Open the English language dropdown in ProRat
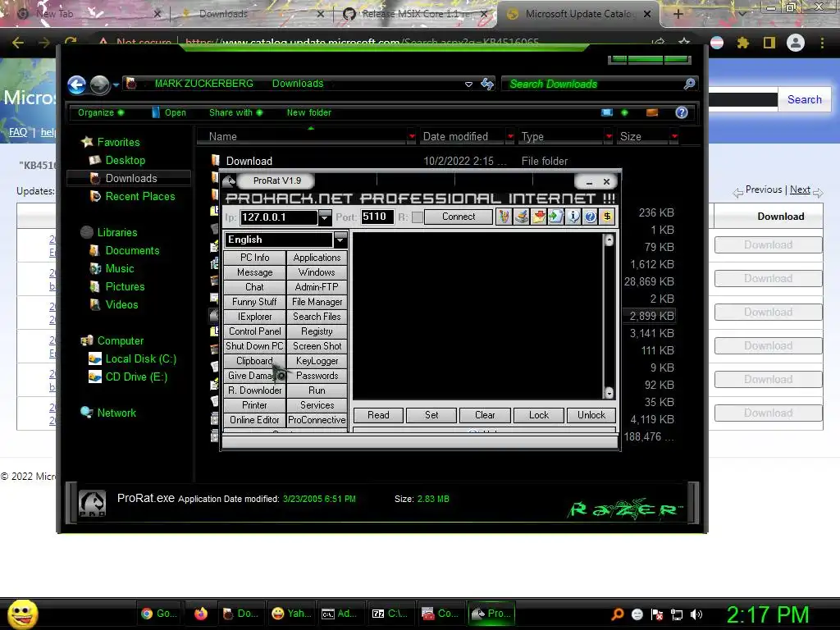This screenshot has width=840, height=630. pyautogui.click(x=340, y=240)
